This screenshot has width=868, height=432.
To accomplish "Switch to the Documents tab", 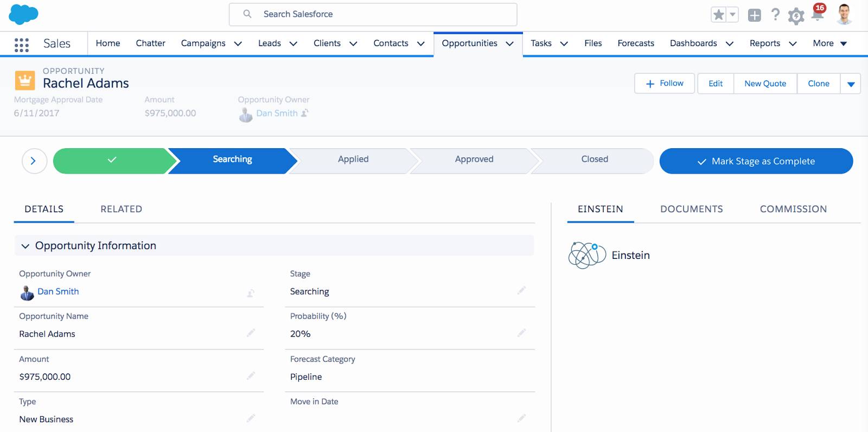I will 691,209.
